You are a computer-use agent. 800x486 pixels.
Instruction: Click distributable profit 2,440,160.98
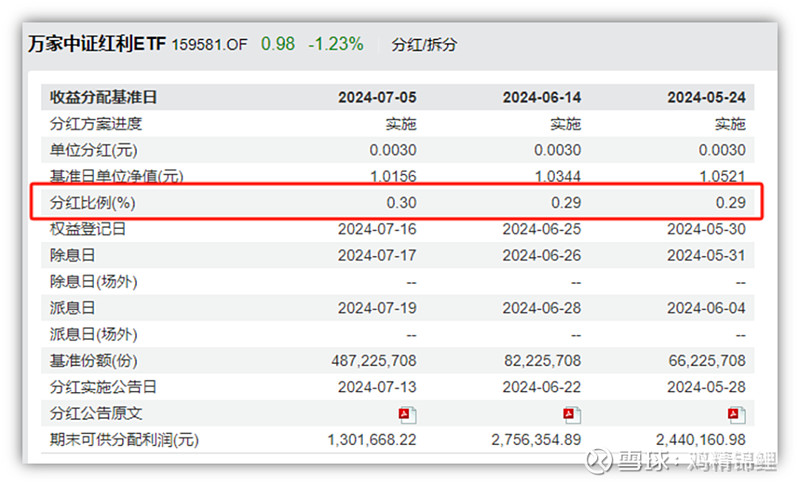click(701, 440)
